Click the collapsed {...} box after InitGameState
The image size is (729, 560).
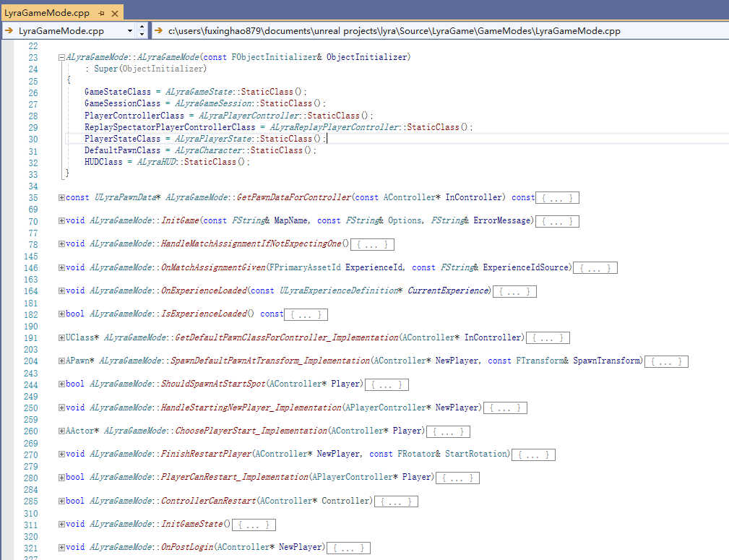pyautogui.click(x=254, y=525)
